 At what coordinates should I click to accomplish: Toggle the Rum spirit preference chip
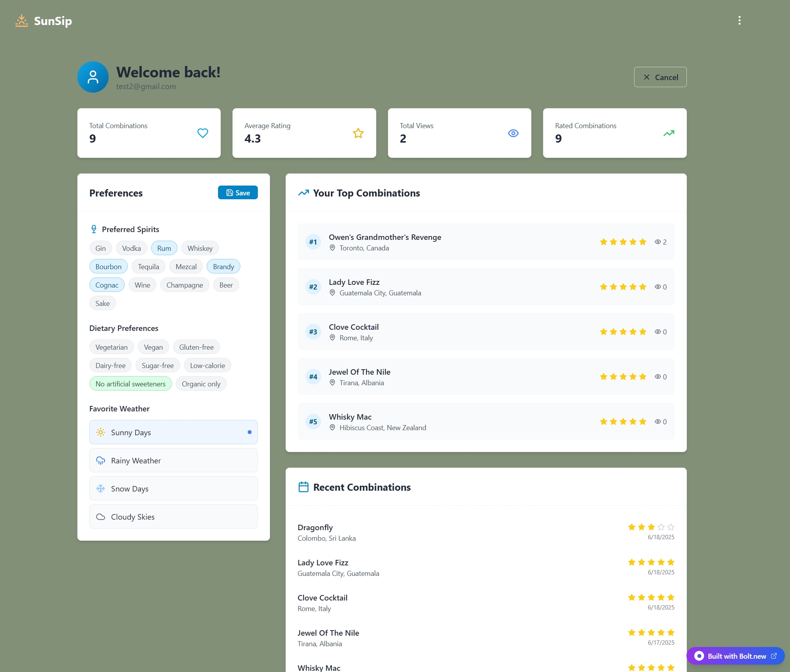tap(164, 248)
